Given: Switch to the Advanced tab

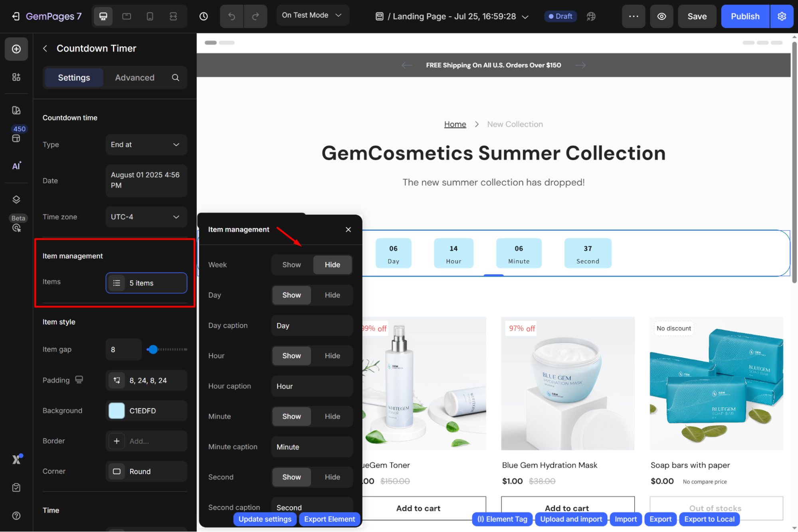Looking at the screenshot, I should (135, 77).
